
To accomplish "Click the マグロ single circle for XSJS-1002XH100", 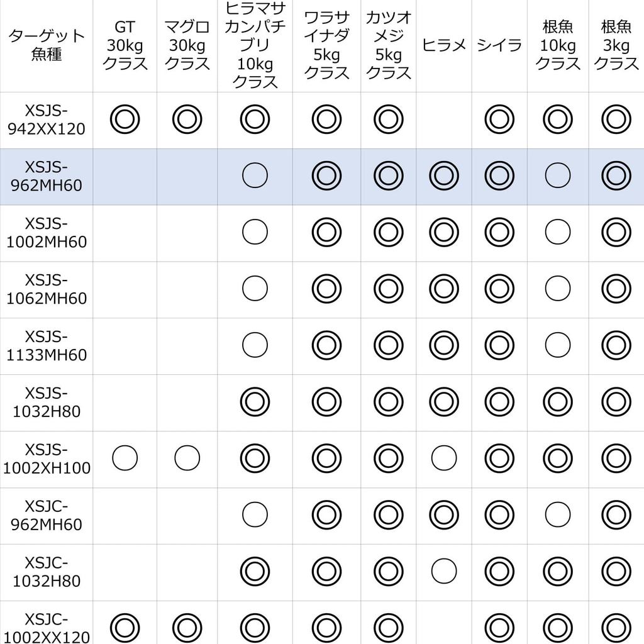I will tap(187, 458).
